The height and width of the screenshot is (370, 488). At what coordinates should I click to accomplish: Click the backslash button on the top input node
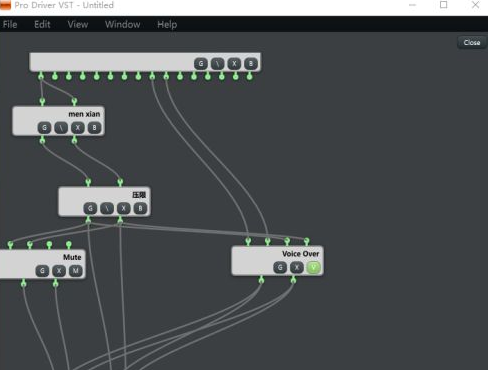tap(217, 64)
